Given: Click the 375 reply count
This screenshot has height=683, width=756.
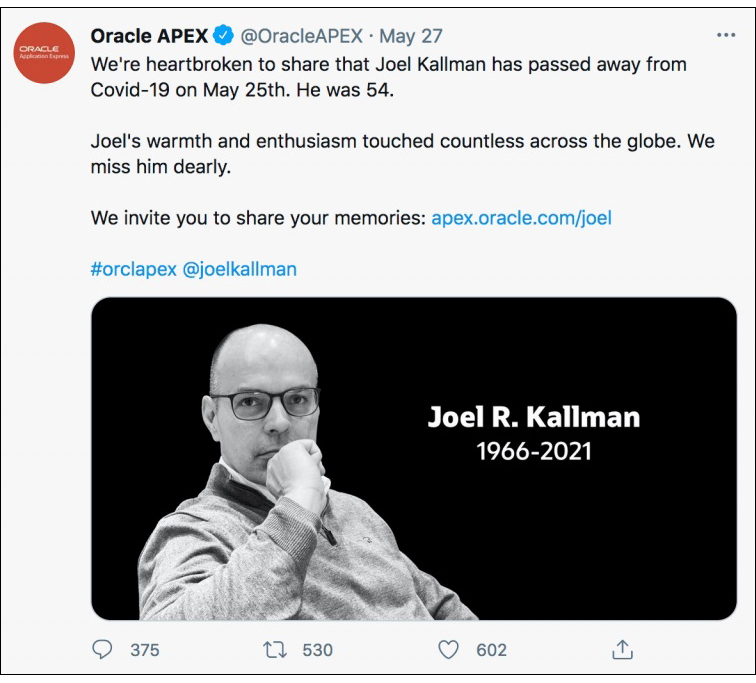Looking at the screenshot, I should (x=145, y=650).
